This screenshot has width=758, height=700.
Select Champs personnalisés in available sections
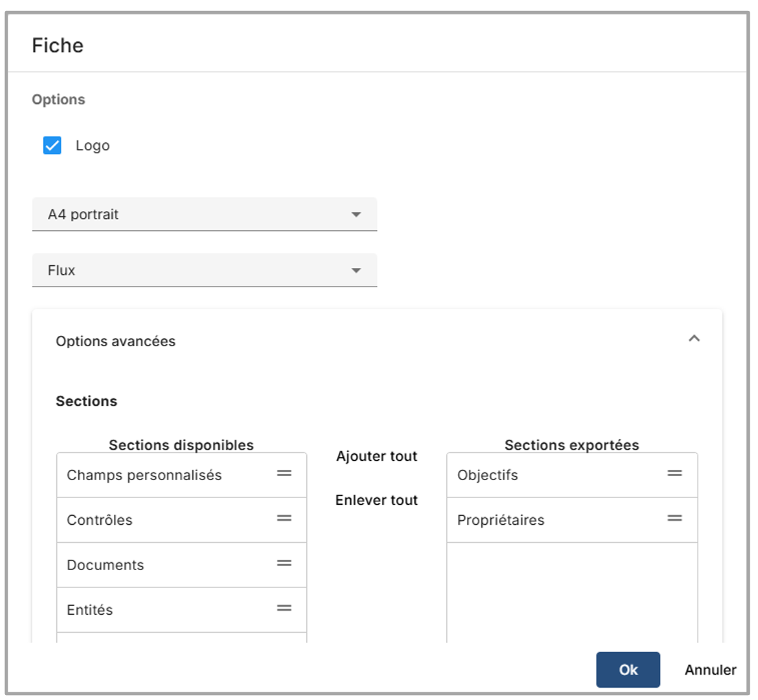(x=144, y=475)
